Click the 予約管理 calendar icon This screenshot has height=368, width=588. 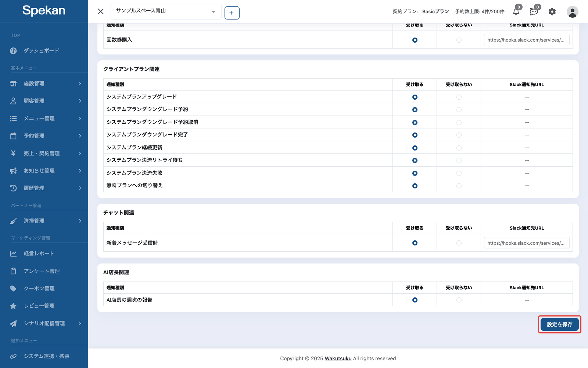tap(13, 136)
